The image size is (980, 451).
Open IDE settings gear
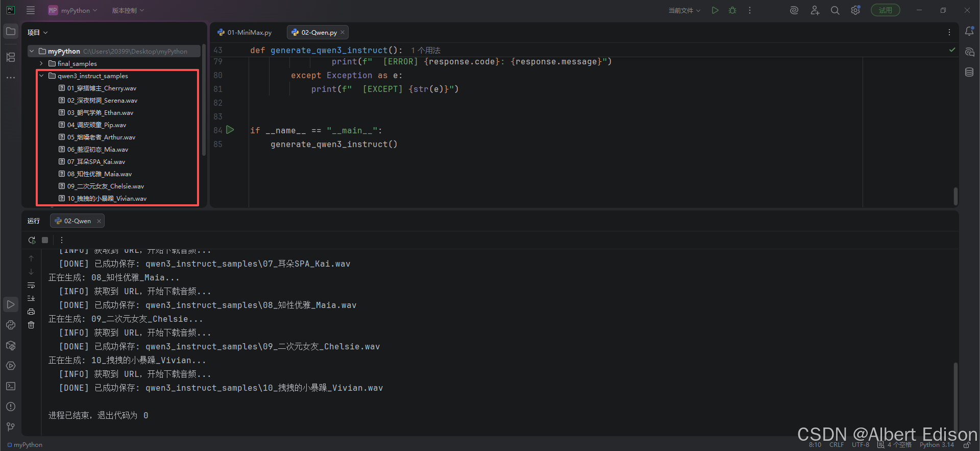pos(855,10)
